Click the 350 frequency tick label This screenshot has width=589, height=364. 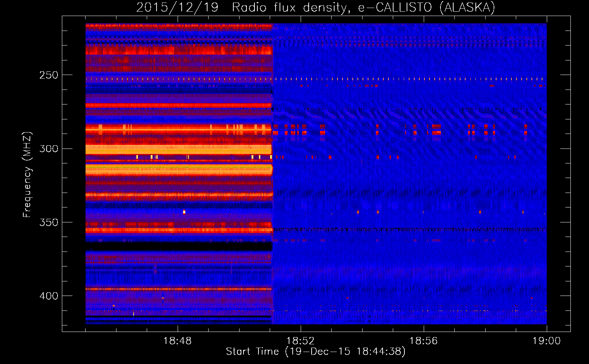coord(49,222)
